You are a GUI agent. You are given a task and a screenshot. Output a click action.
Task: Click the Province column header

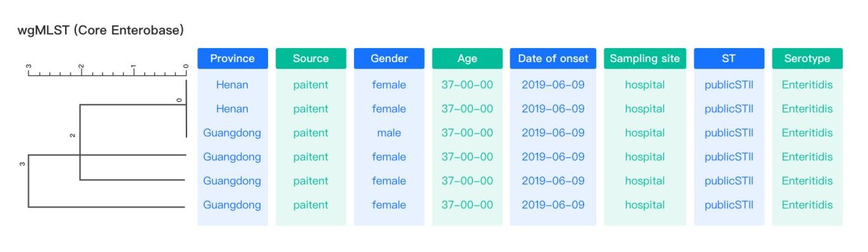[x=232, y=58]
